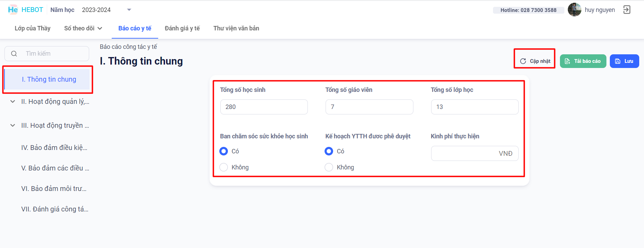Open Thư viện văn bản tab
This screenshot has height=248, width=644.
tap(236, 28)
